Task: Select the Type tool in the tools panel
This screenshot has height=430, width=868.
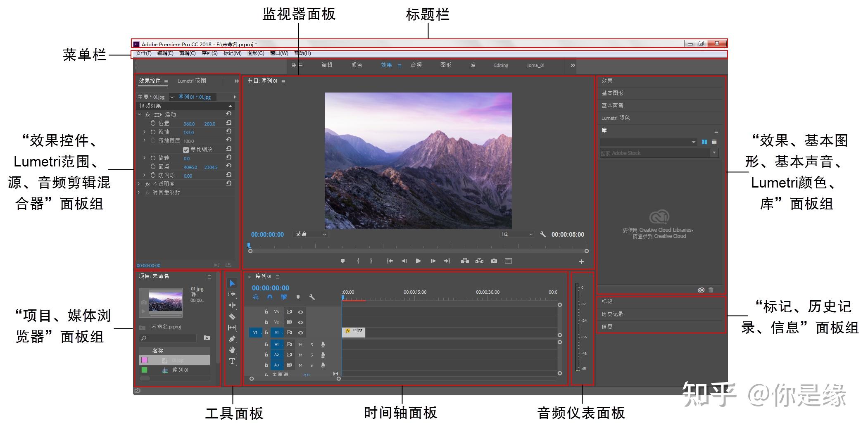Action: click(x=233, y=361)
